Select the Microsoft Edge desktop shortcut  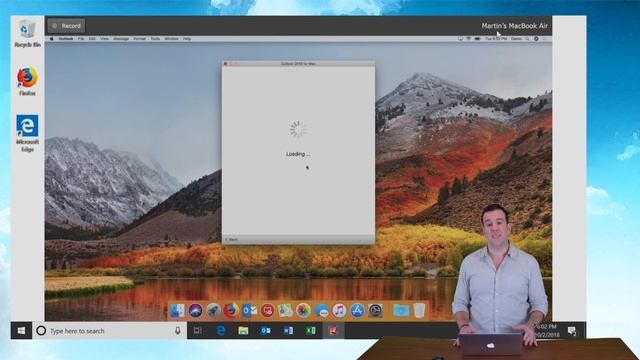27,133
